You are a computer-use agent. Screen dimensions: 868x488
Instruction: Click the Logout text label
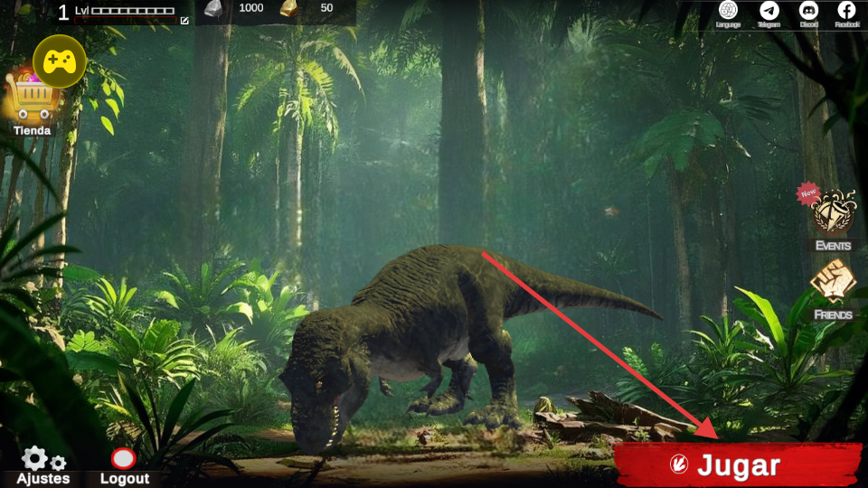point(124,478)
